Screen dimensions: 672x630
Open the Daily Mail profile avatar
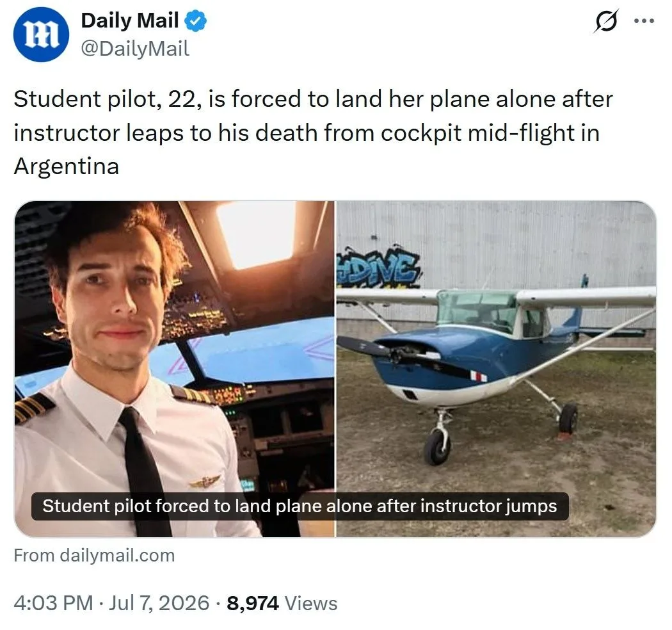[41, 35]
